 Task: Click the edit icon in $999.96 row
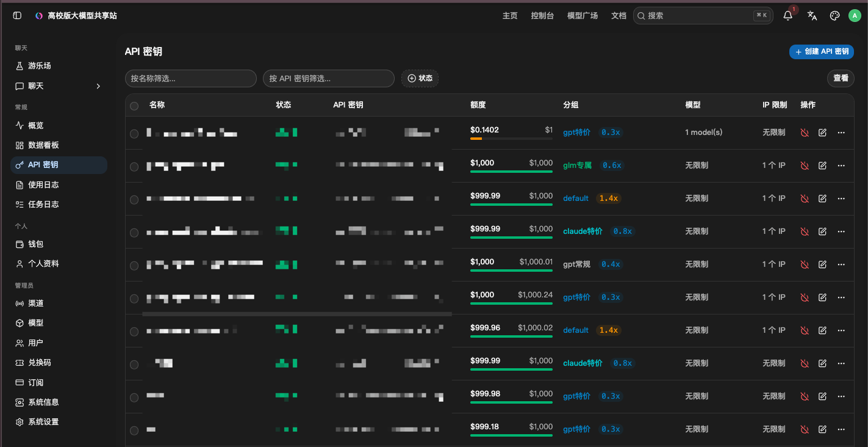(822, 330)
